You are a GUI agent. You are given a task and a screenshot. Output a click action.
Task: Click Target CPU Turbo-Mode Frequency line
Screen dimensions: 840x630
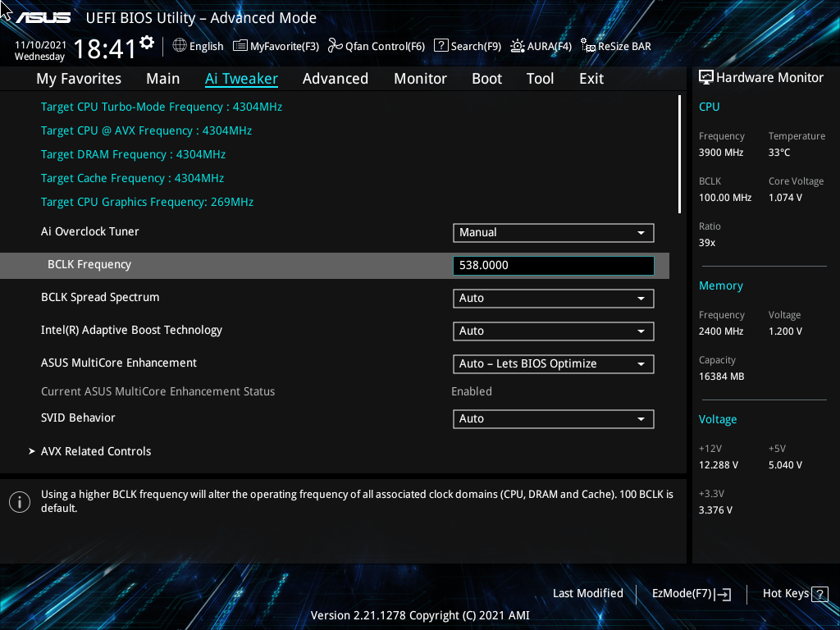point(162,107)
